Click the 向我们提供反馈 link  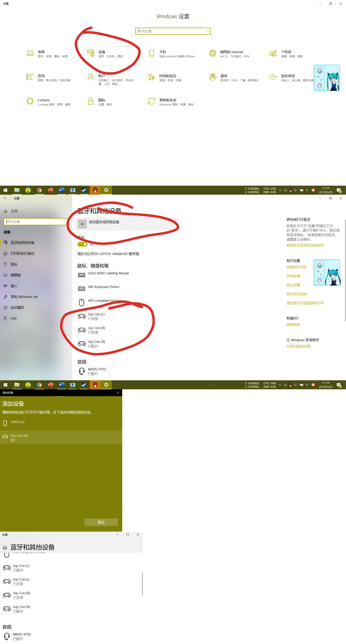pyautogui.click(x=298, y=346)
